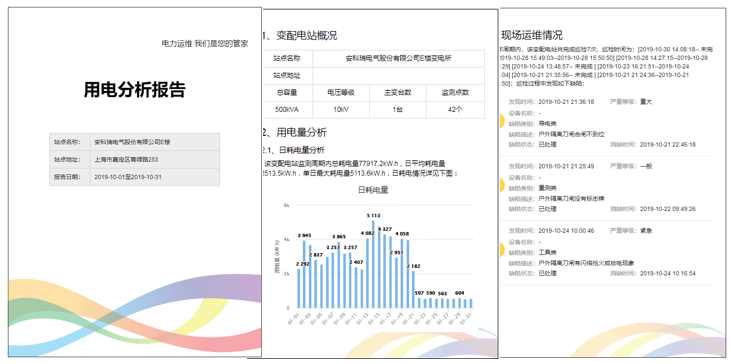Click the '用电分析报告' cover title
Viewport: 731px width, 364px height.
click(134, 89)
